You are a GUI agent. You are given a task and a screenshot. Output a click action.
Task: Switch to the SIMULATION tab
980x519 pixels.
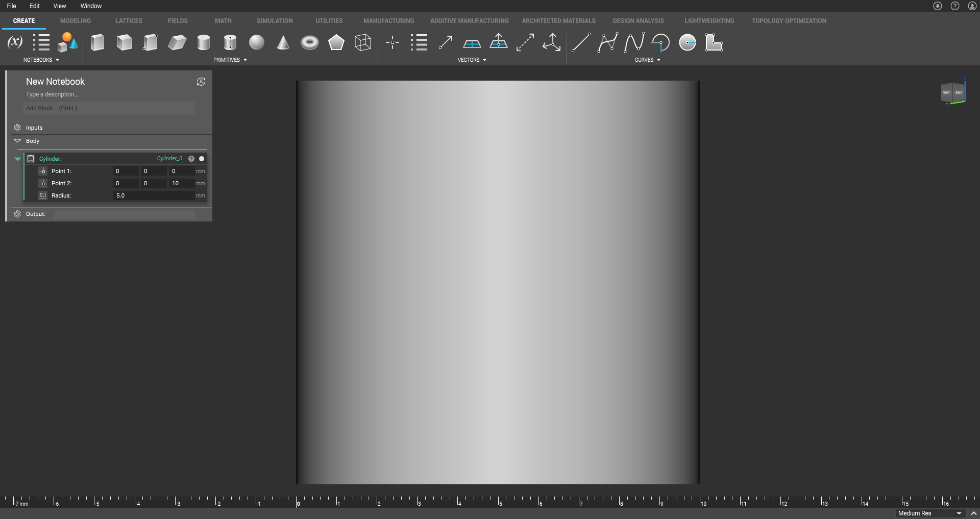[x=275, y=21]
